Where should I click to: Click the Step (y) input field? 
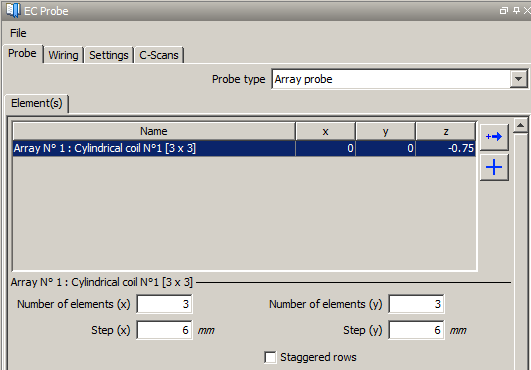(x=417, y=330)
